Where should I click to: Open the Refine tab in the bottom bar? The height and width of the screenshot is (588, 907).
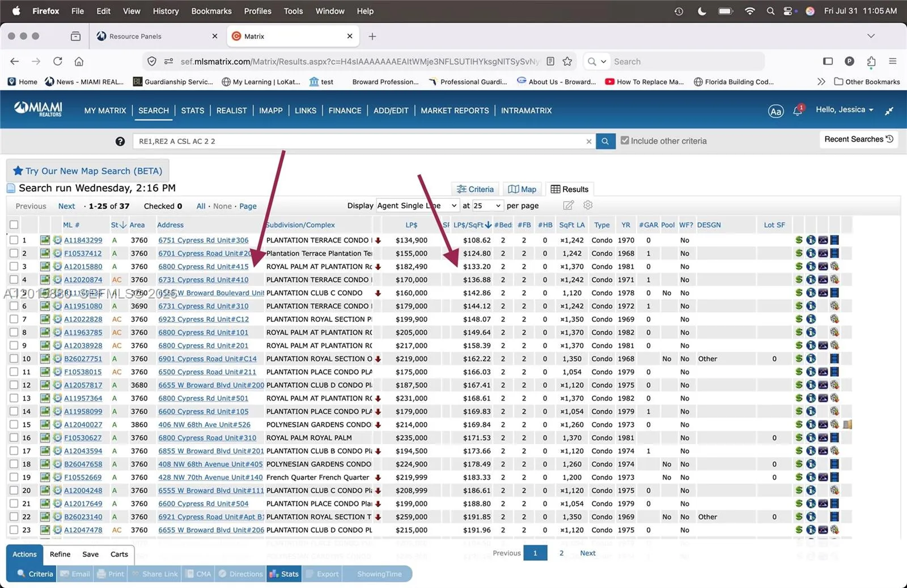(60, 555)
